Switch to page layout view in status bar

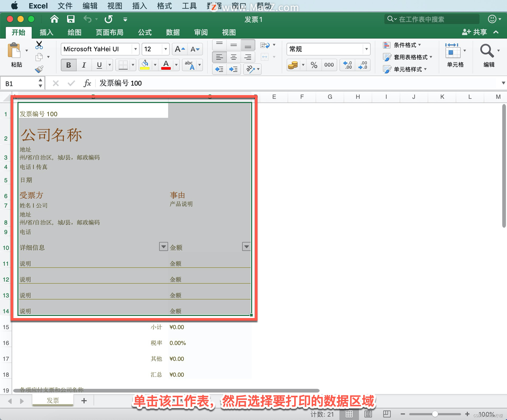tap(368, 414)
